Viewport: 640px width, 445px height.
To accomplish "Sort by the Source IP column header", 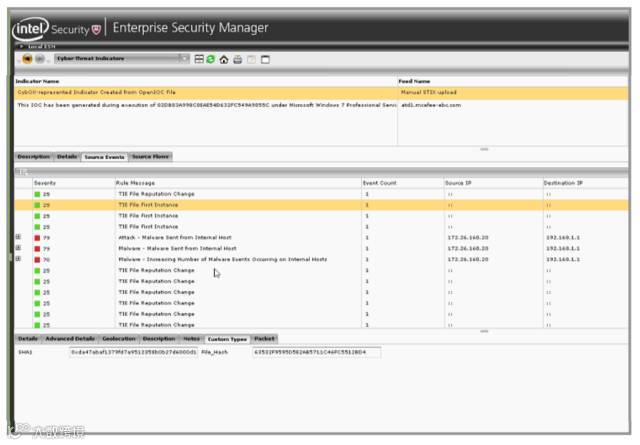I will [x=458, y=183].
